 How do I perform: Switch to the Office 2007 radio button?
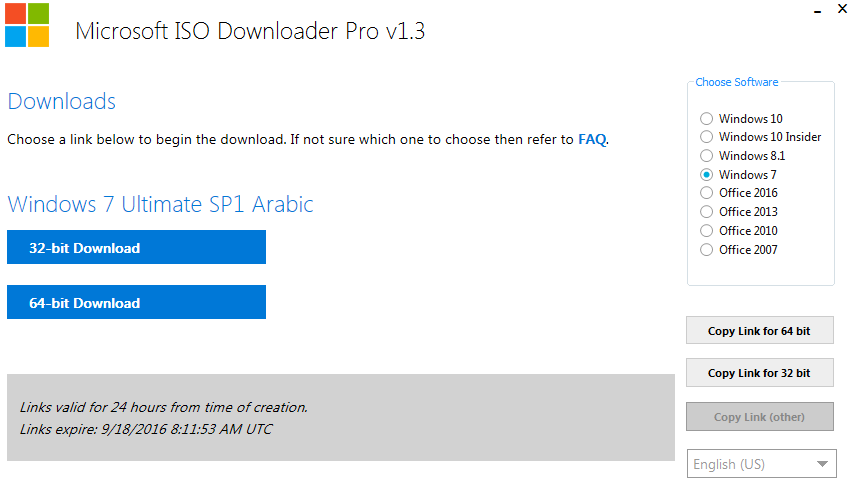707,250
